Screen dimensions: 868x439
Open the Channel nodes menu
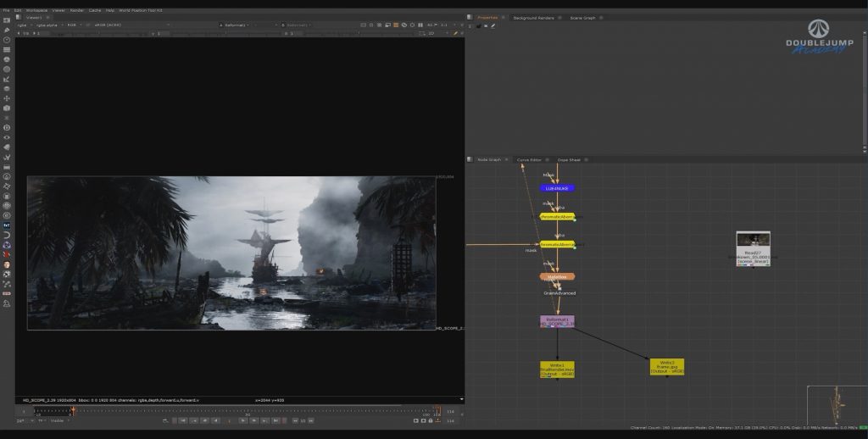coord(7,50)
